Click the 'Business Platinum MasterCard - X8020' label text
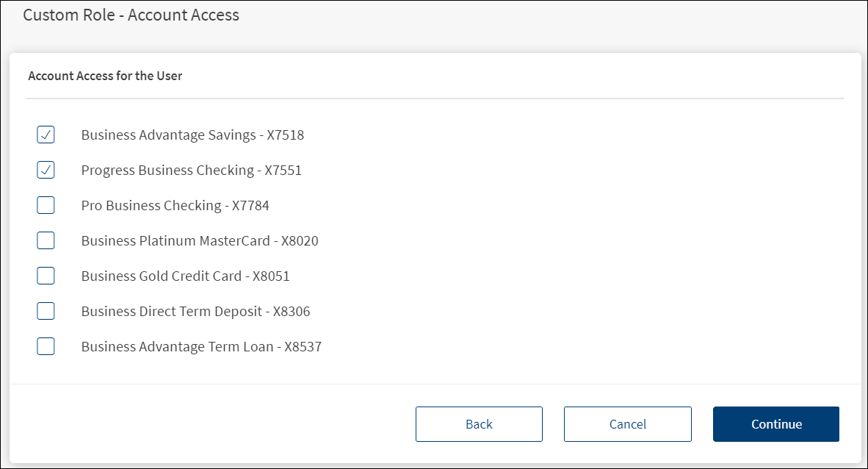The image size is (868, 469). coord(200,241)
